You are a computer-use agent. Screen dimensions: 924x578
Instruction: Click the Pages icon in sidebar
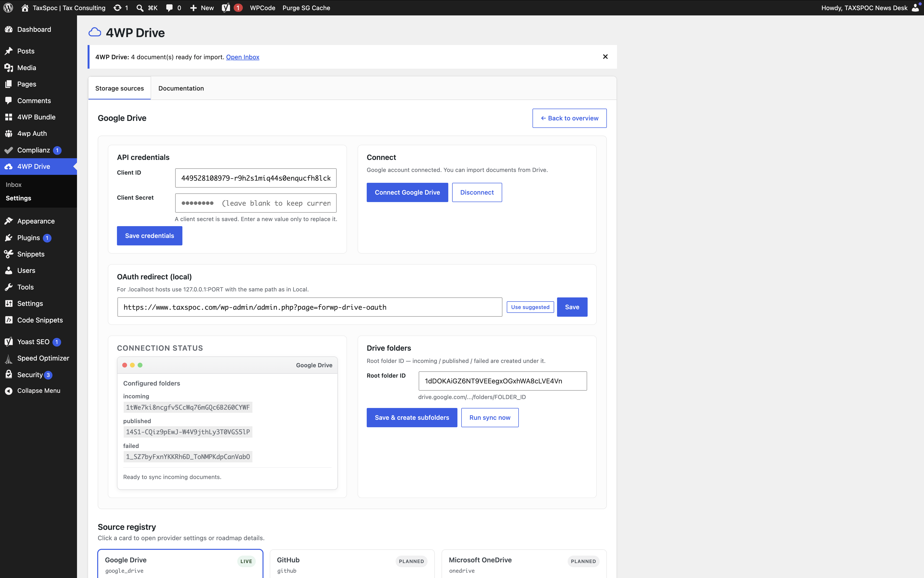coord(8,84)
